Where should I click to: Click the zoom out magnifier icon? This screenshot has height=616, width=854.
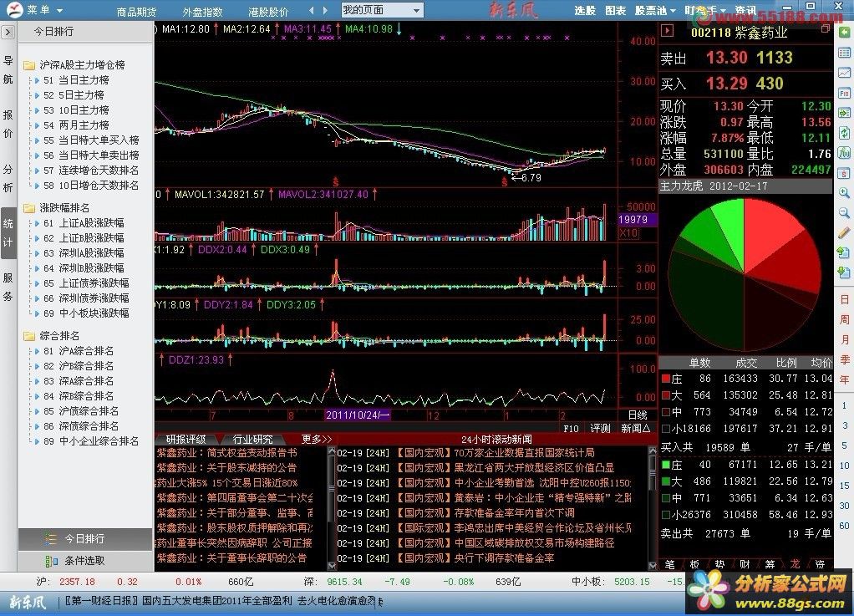click(844, 213)
